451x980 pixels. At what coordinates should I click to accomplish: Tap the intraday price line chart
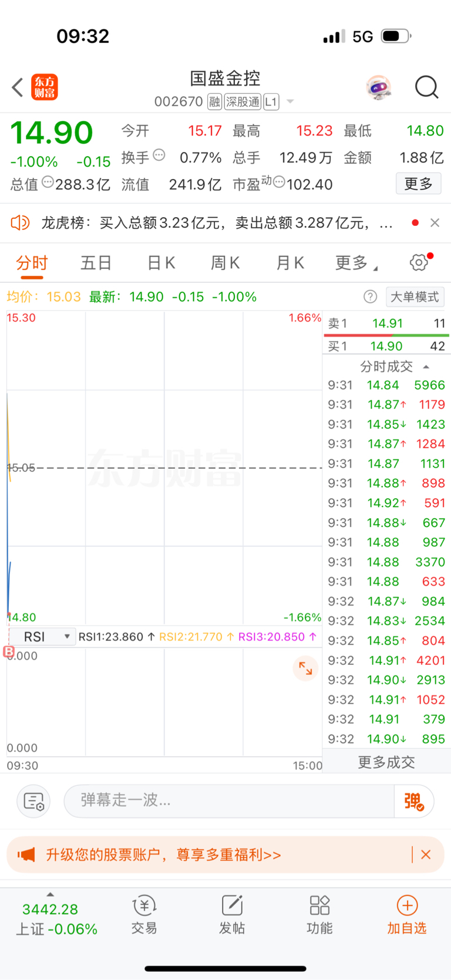[x=164, y=468]
